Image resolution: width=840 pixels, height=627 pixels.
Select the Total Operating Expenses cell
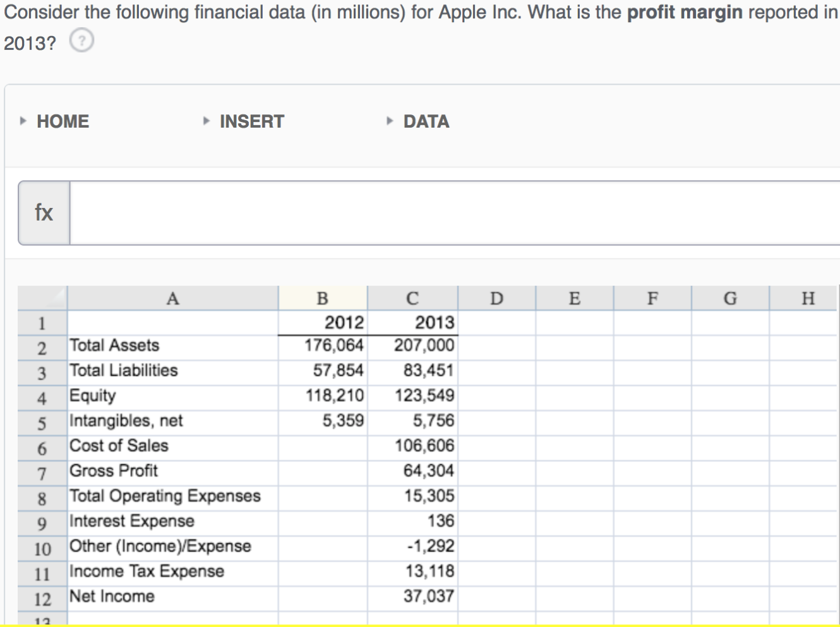(x=172, y=498)
